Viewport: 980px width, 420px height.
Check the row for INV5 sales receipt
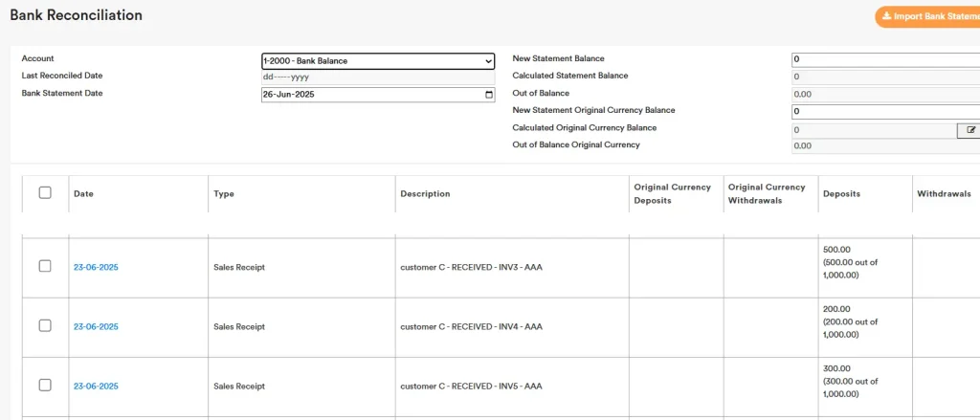pyautogui.click(x=45, y=385)
